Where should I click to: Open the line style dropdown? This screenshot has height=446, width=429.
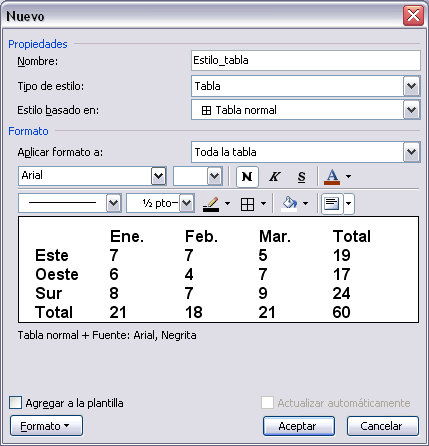[x=113, y=203]
